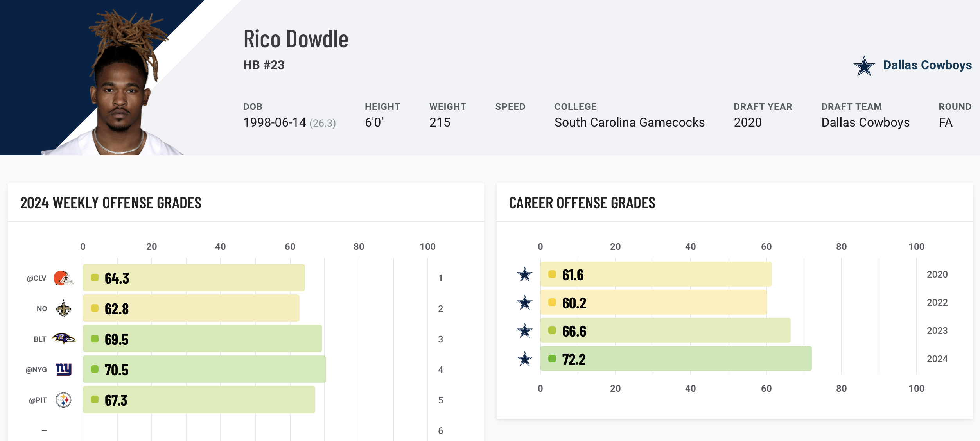The width and height of the screenshot is (980, 441).
Task: Click the Rico Dowdle player name
Action: coord(296,39)
